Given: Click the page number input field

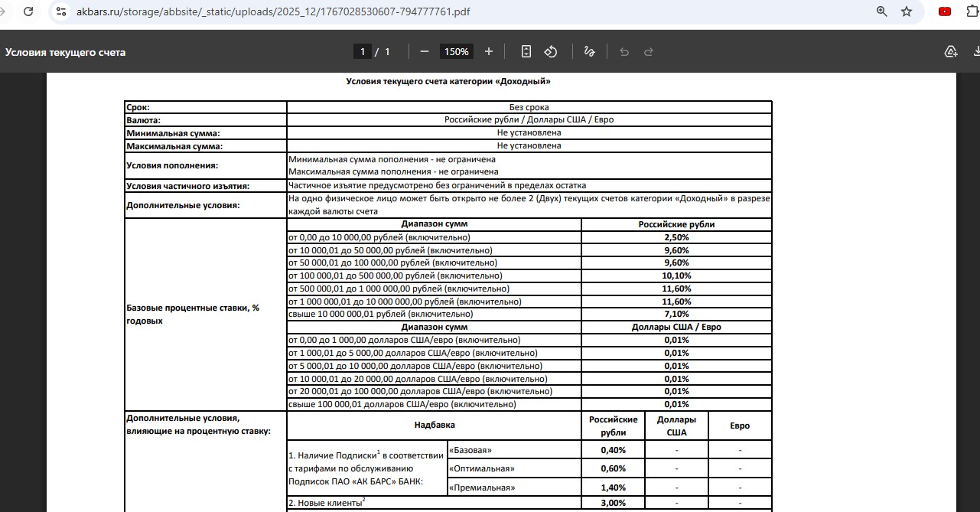Looking at the screenshot, I should point(363,51).
